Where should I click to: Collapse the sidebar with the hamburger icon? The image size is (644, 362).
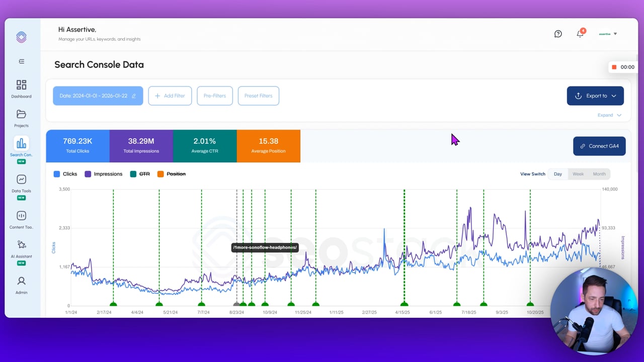pyautogui.click(x=21, y=61)
